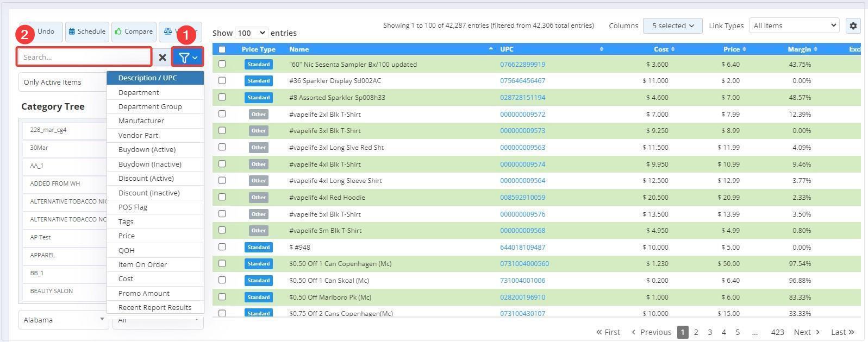
Task: Click First pagination link
Action: [x=608, y=332]
